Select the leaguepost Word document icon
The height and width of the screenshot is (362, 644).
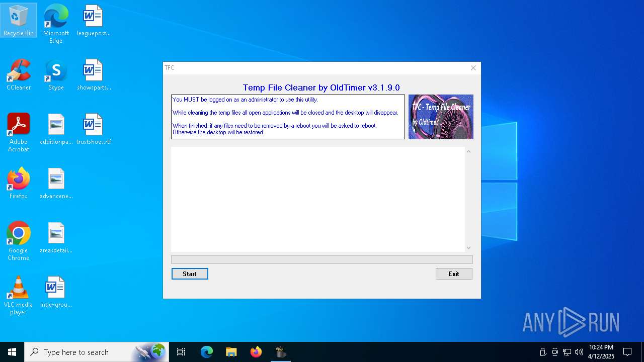click(93, 20)
